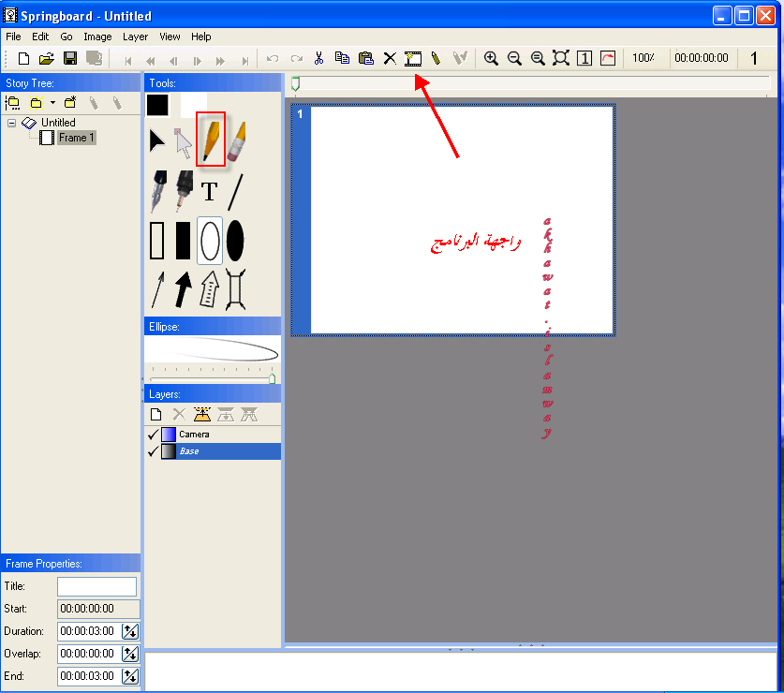Create a new storyboard file

[23, 58]
